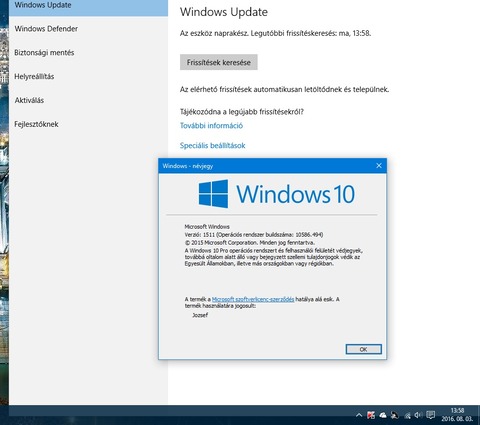The width and height of the screenshot is (480, 425).
Task: Select Windows Update in the sidebar
Action: tap(88, 6)
